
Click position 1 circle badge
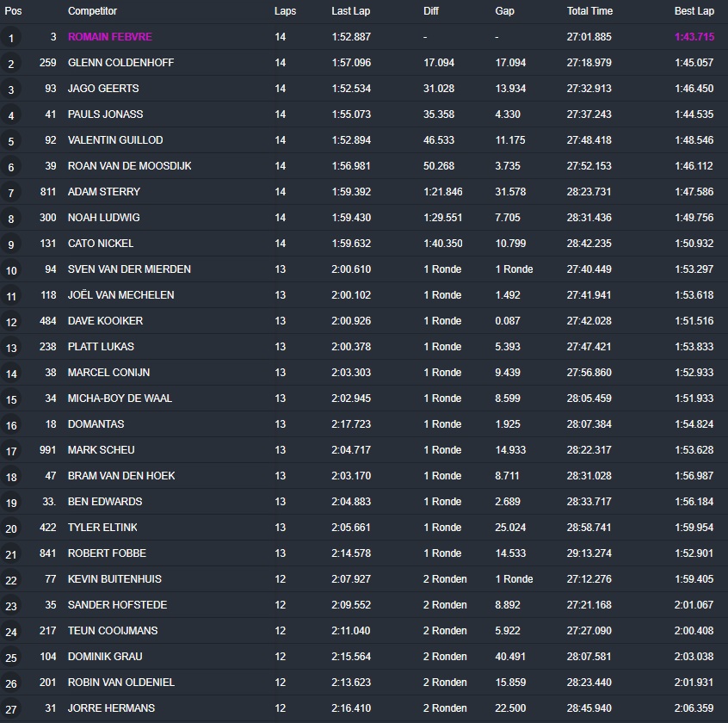coord(11,38)
